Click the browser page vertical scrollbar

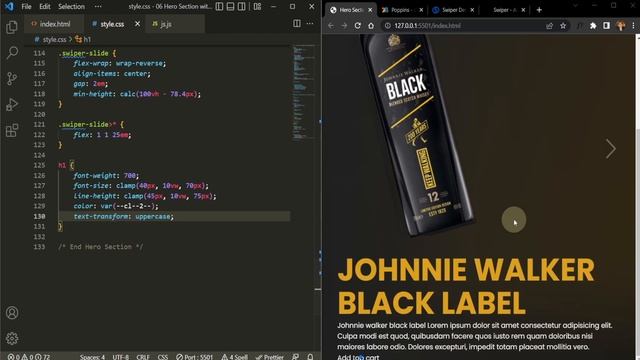(x=637, y=196)
